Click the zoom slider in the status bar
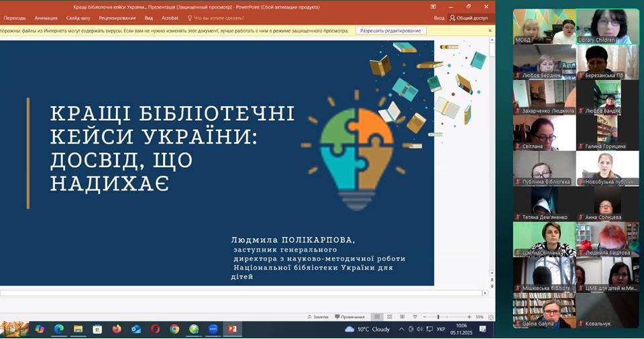 pos(438,316)
